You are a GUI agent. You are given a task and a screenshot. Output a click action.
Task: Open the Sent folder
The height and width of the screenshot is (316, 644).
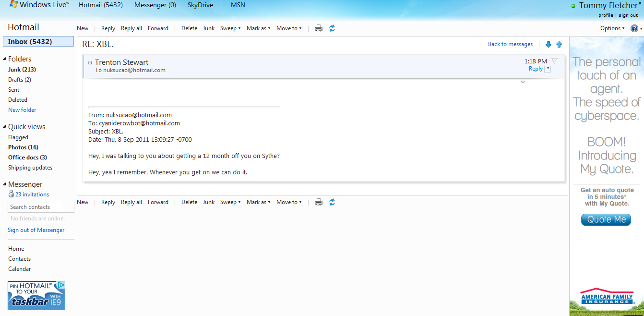[14, 90]
